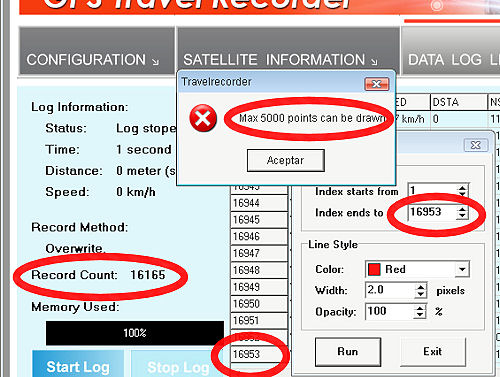Click the Stop Log button

coord(178,364)
